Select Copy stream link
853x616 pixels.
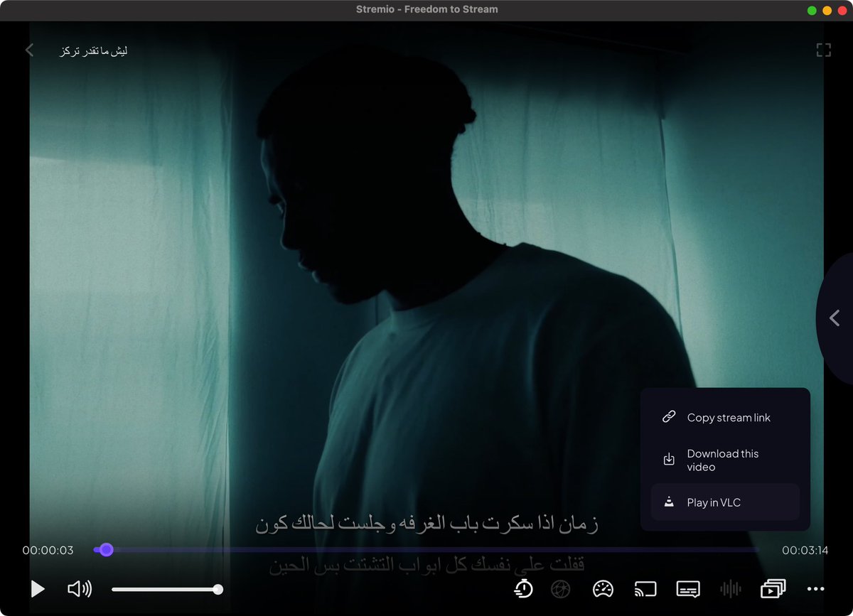tap(725, 418)
